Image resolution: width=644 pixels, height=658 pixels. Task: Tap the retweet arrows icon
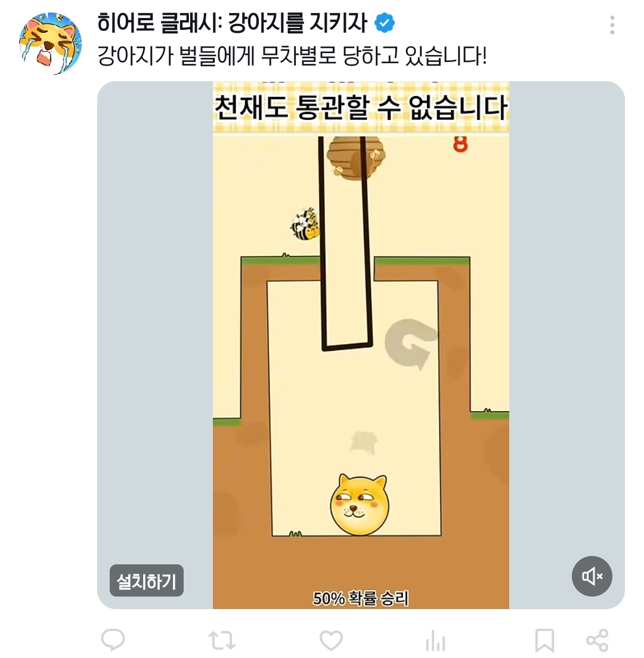(x=222, y=641)
